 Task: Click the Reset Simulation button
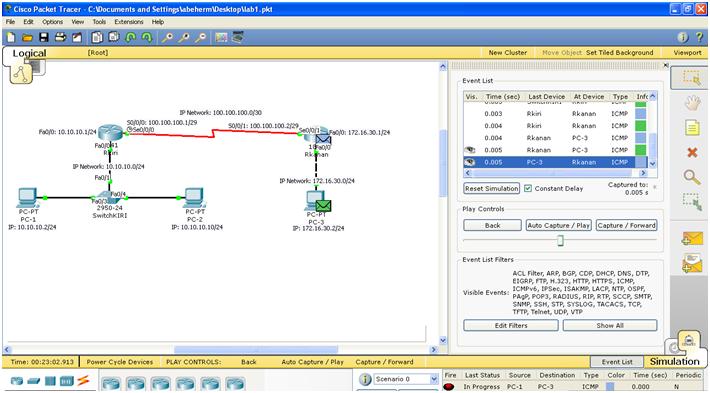[x=492, y=188]
